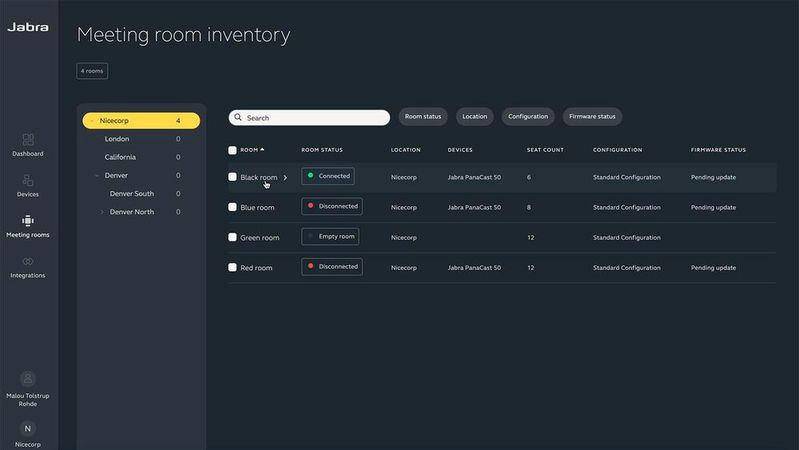The width and height of the screenshot is (799, 450).
Task: Click the Red room name
Action: coord(256,268)
